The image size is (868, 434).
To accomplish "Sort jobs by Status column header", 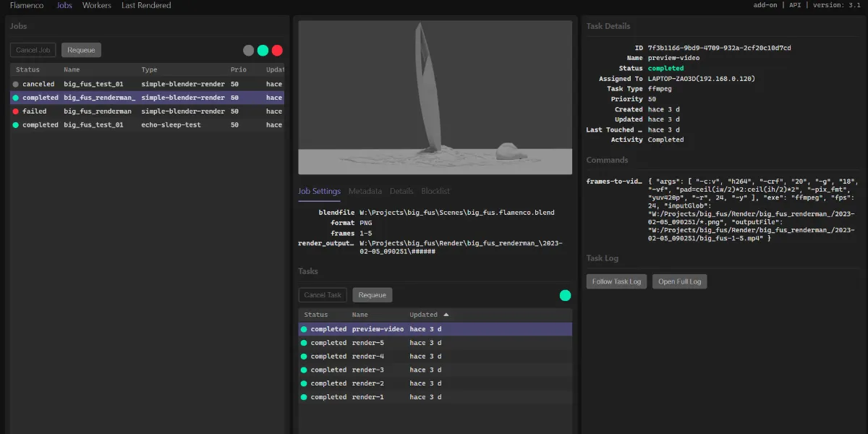I will [28, 70].
